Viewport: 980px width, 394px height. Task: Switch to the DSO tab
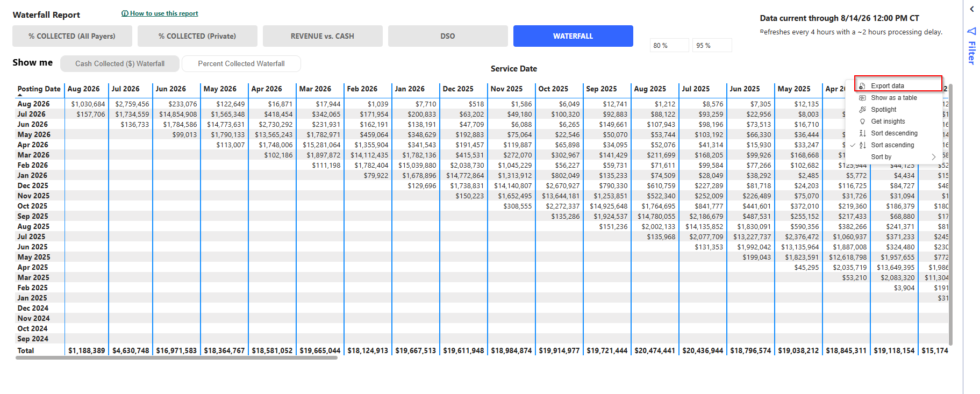(448, 36)
